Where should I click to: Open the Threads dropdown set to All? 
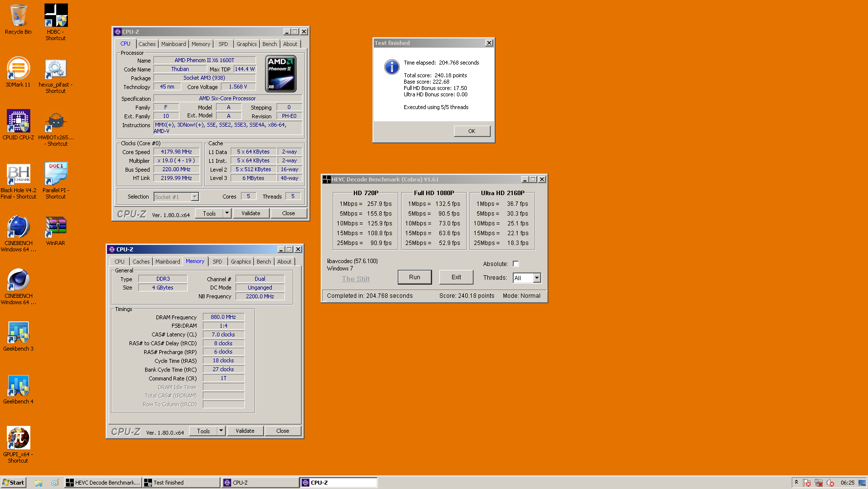(x=527, y=278)
